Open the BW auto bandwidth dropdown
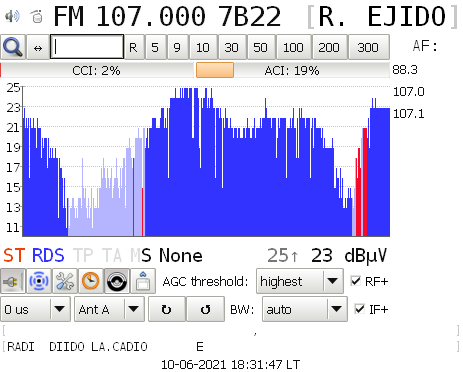This screenshot has height=372, width=463. click(305, 309)
